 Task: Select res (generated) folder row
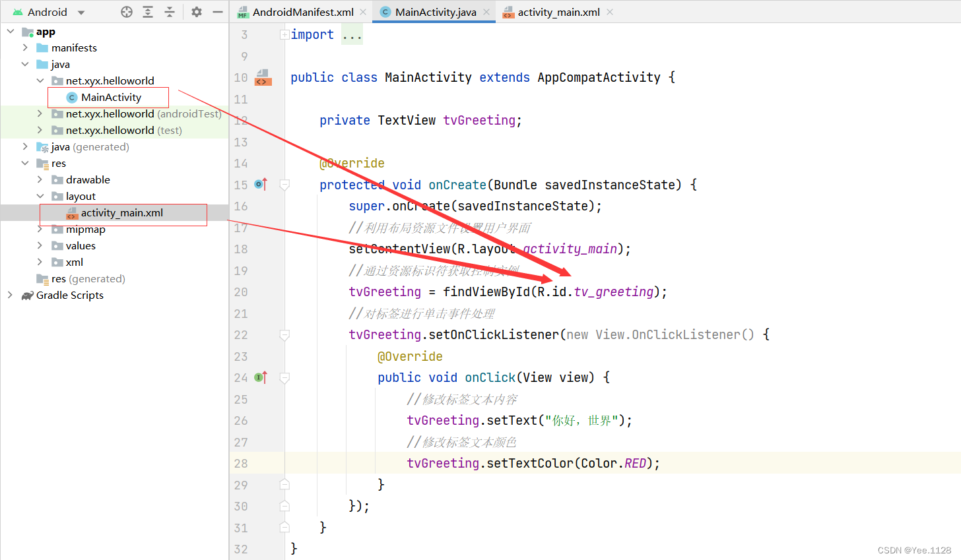[114, 278]
